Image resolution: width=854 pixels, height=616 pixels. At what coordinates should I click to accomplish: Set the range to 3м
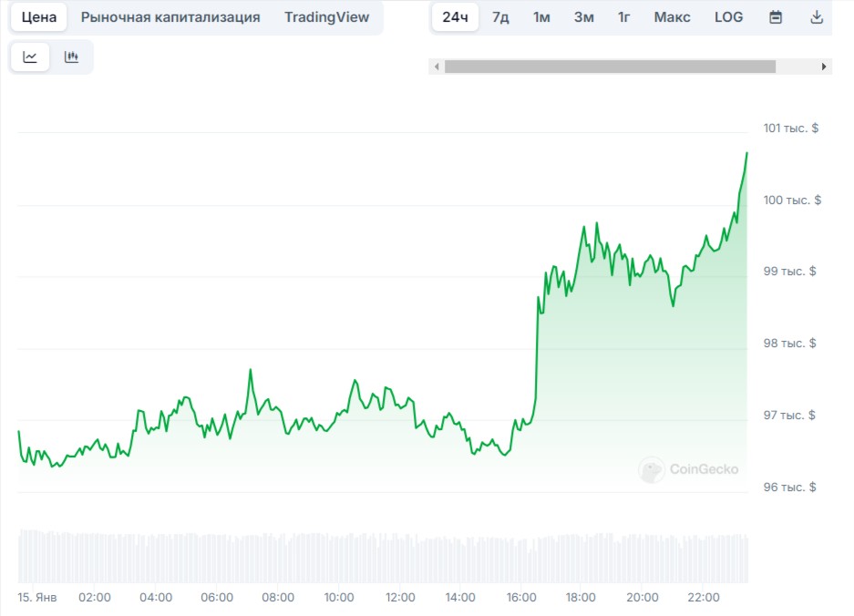[x=583, y=17]
